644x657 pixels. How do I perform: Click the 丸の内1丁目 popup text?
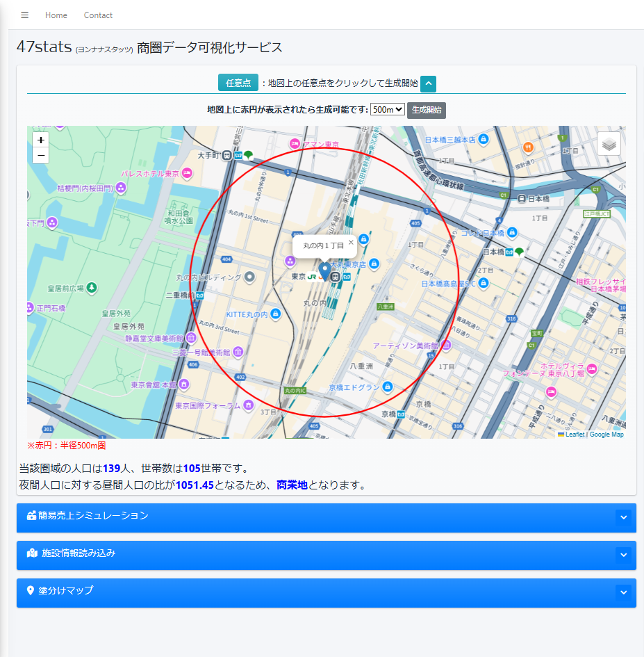click(x=323, y=245)
